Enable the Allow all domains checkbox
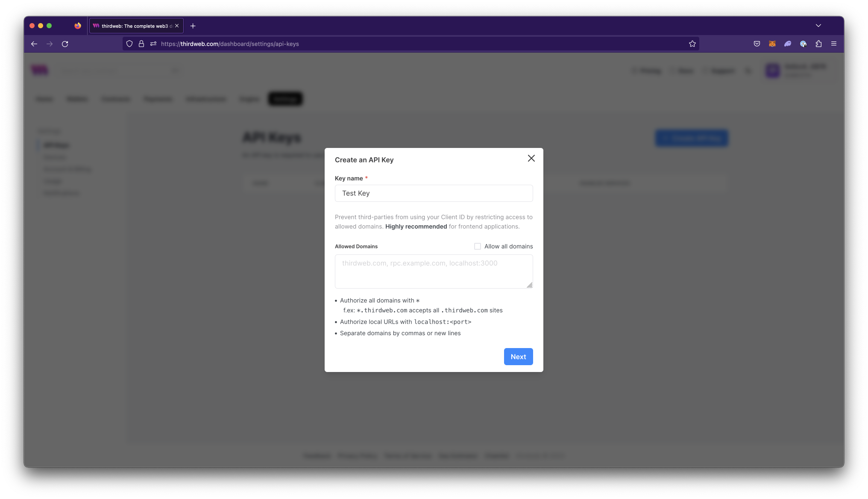 [x=477, y=246]
